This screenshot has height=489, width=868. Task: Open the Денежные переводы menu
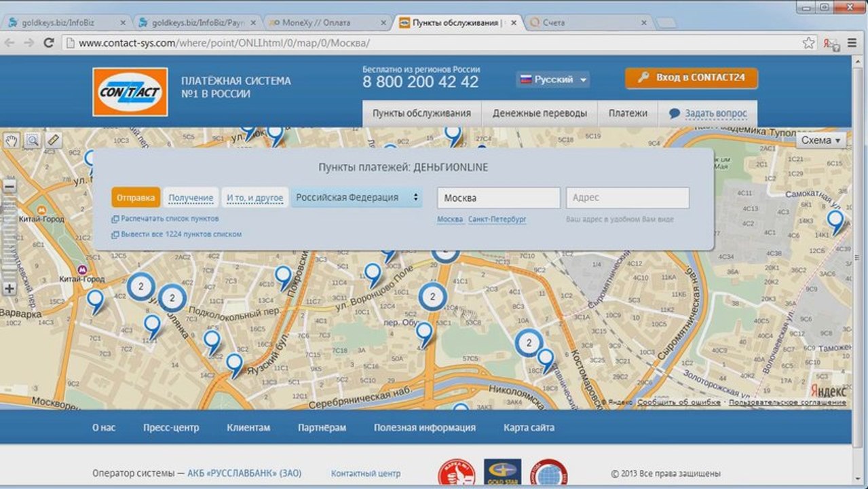(540, 113)
